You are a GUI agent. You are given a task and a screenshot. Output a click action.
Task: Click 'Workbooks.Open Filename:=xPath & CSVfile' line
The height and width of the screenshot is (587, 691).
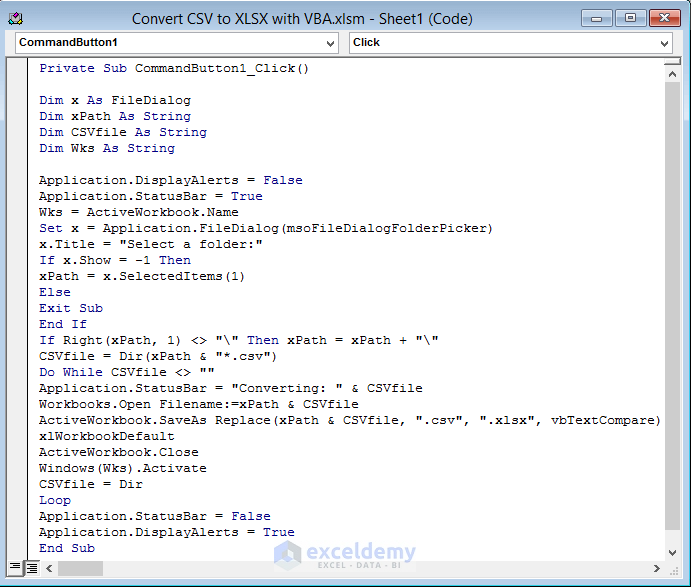pos(199,404)
